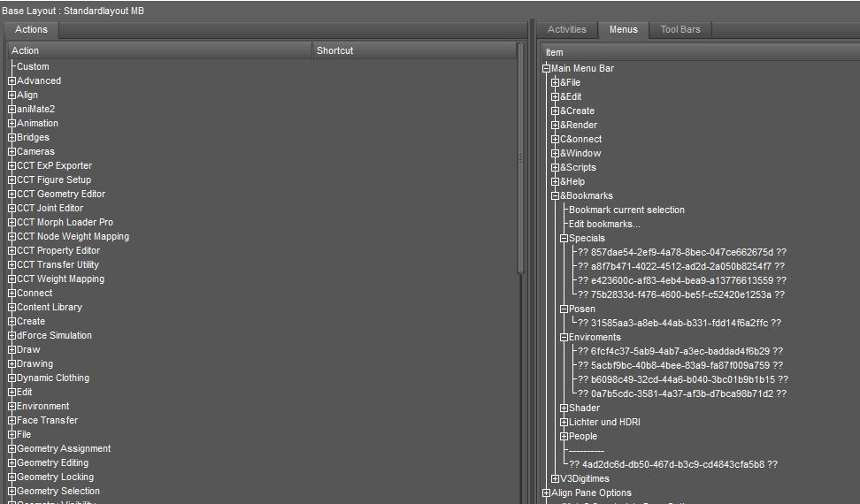Screen dimensions: 860x504
Task: Collapse the Enviroments submenu
Action: (564, 338)
